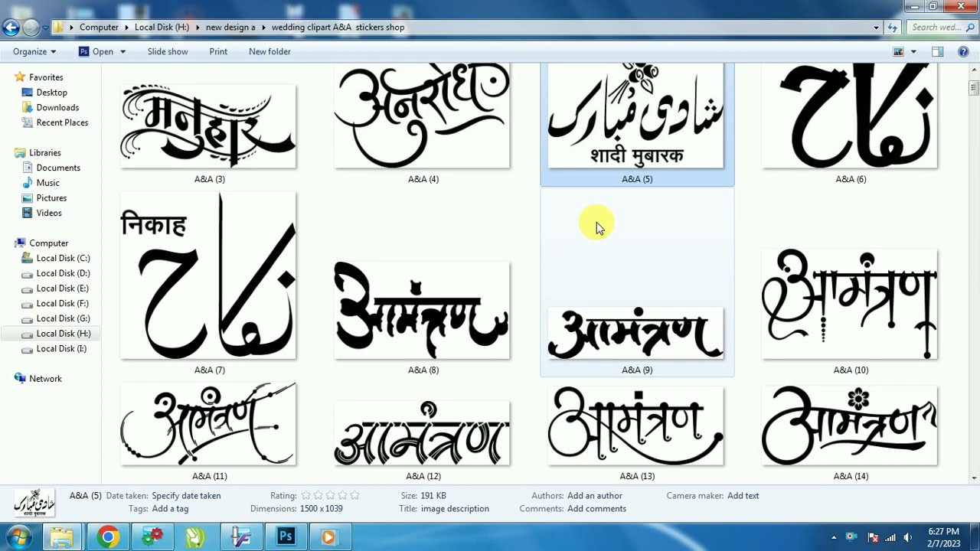This screenshot has width=980, height=551.
Task: Open Music library
Action: coord(47,183)
